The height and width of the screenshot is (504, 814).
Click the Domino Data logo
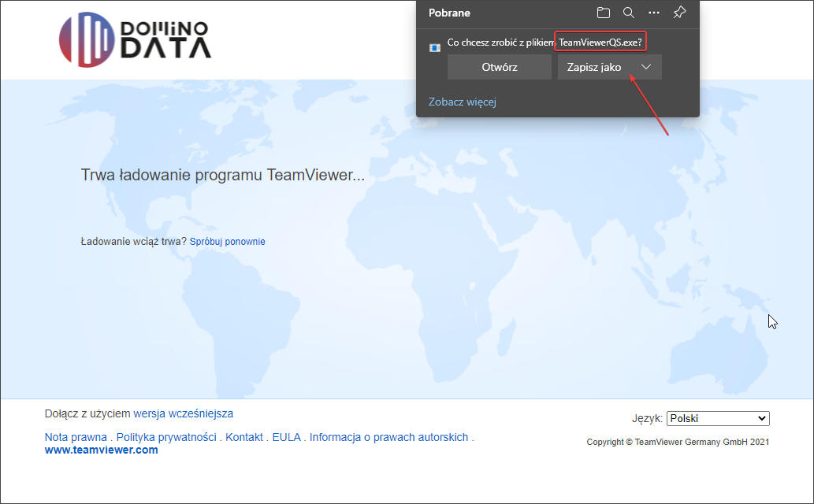[x=136, y=39]
